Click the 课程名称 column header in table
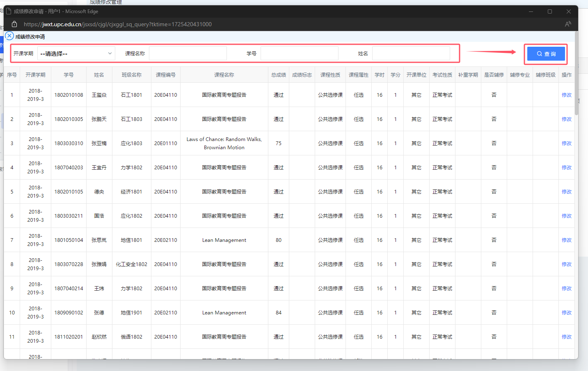The width and height of the screenshot is (588, 371). (224, 75)
